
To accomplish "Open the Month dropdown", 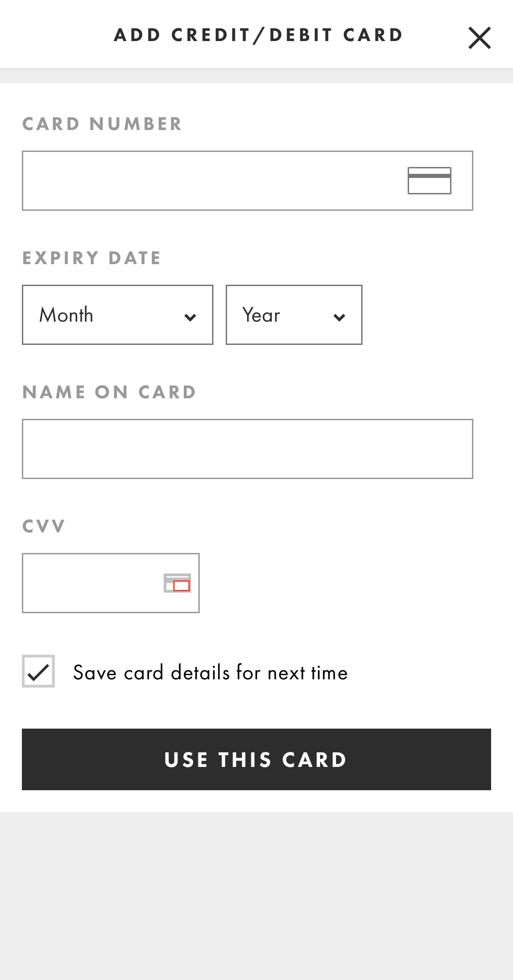I will [x=117, y=314].
